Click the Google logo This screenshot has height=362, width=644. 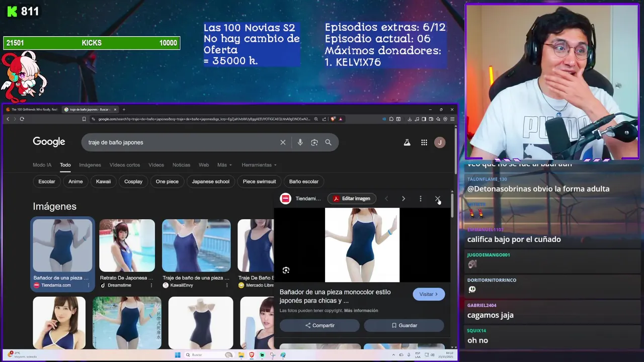49,142
